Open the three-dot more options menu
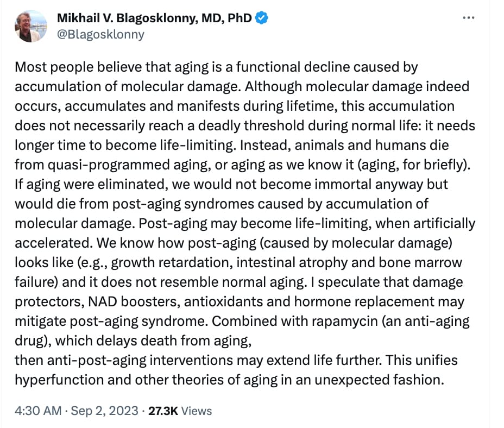The width and height of the screenshot is (504, 428). coord(468,18)
